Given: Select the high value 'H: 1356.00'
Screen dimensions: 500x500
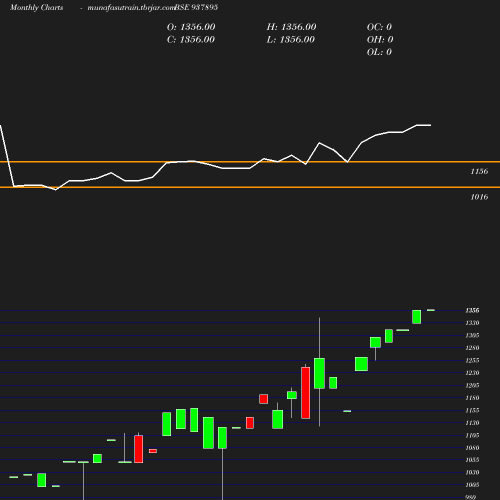Looking at the screenshot, I should pyautogui.click(x=291, y=27).
